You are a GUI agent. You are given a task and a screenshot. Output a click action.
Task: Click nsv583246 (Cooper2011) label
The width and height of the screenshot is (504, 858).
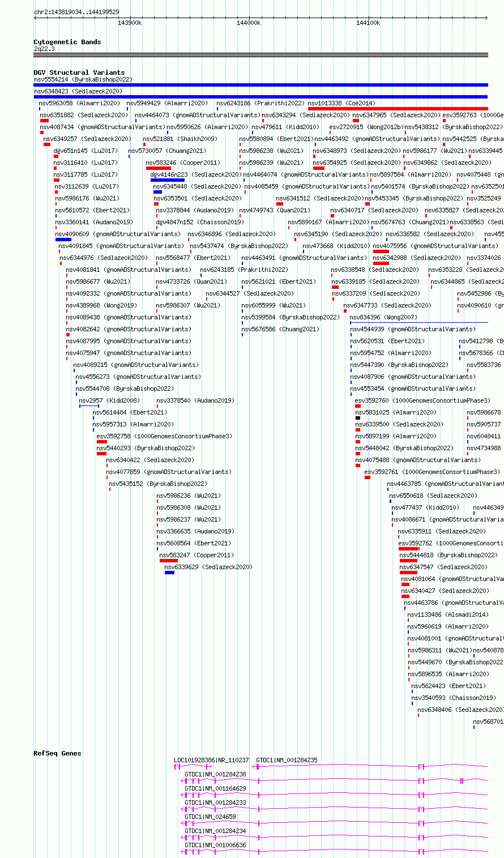pos(183,163)
